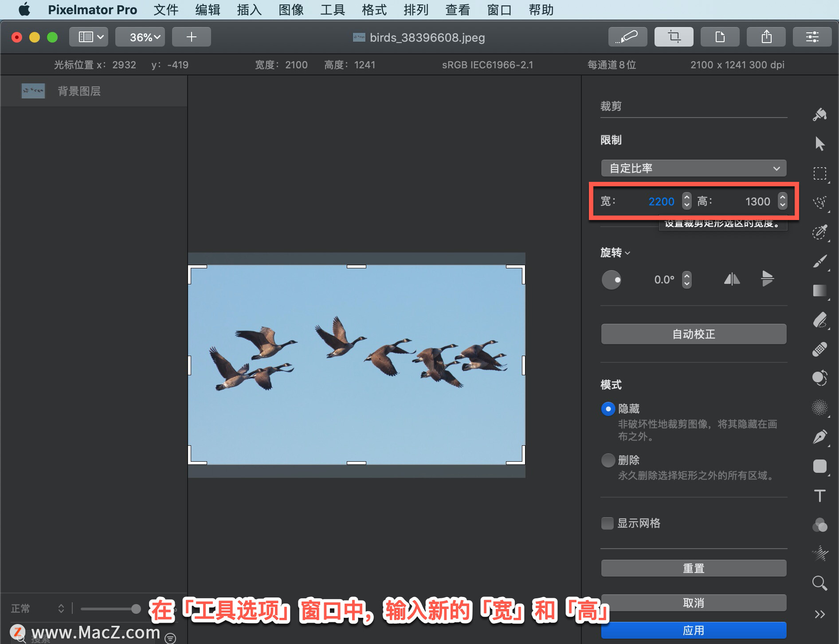Select the Repair bandage tool

click(819, 349)
